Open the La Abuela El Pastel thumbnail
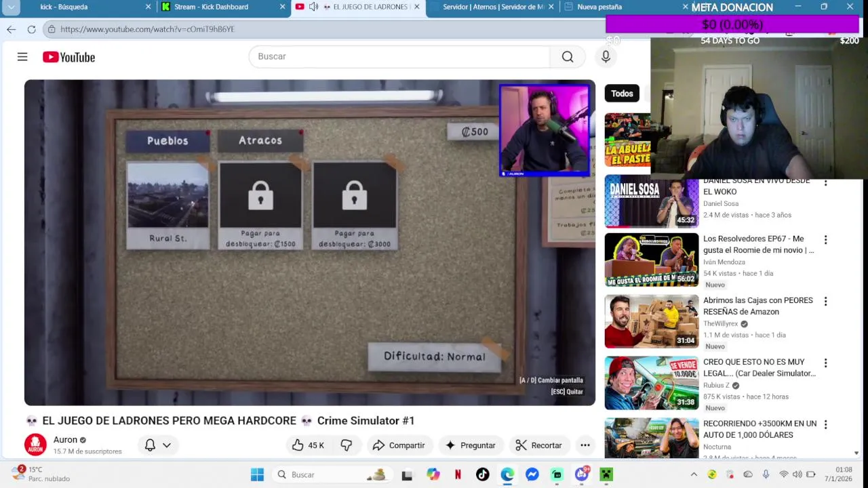 tap(627, 140)
